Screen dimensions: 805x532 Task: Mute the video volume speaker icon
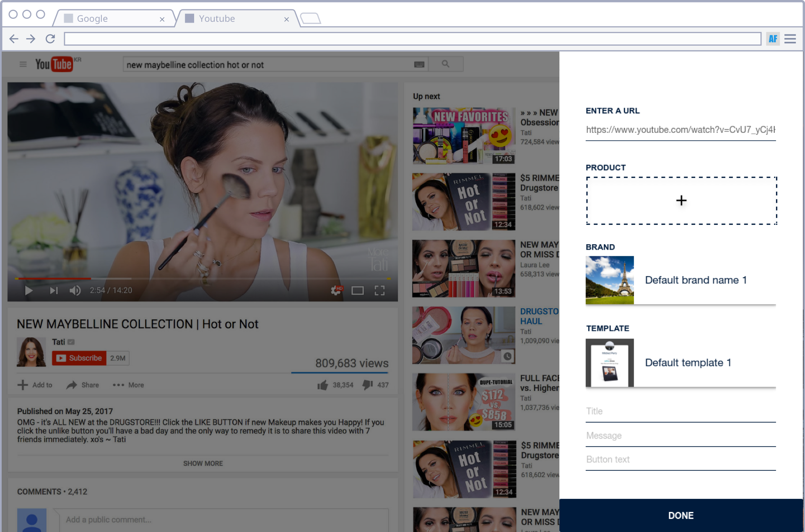click(x=75, y=290)
